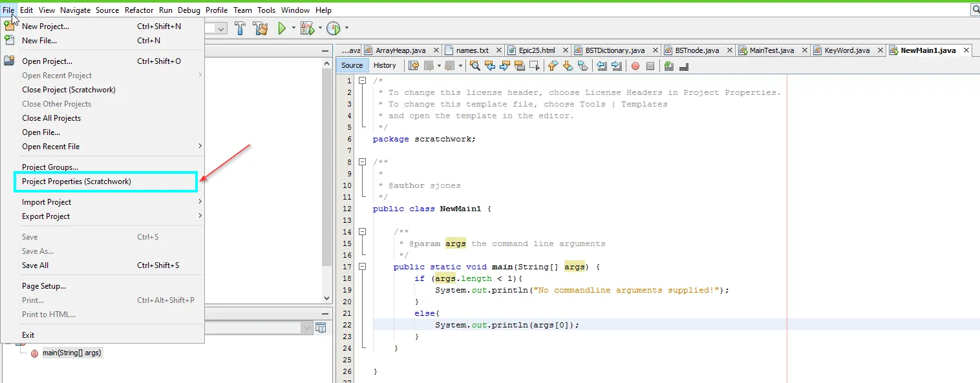This screenshot has height=383, width=980.
Task: Click the History view button
Action: 385,65
